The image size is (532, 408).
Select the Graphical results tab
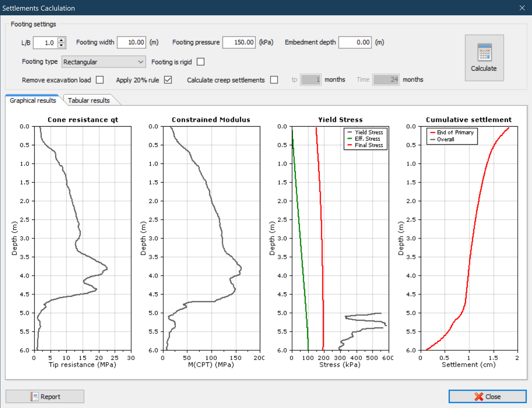click(x=33, y=100)
